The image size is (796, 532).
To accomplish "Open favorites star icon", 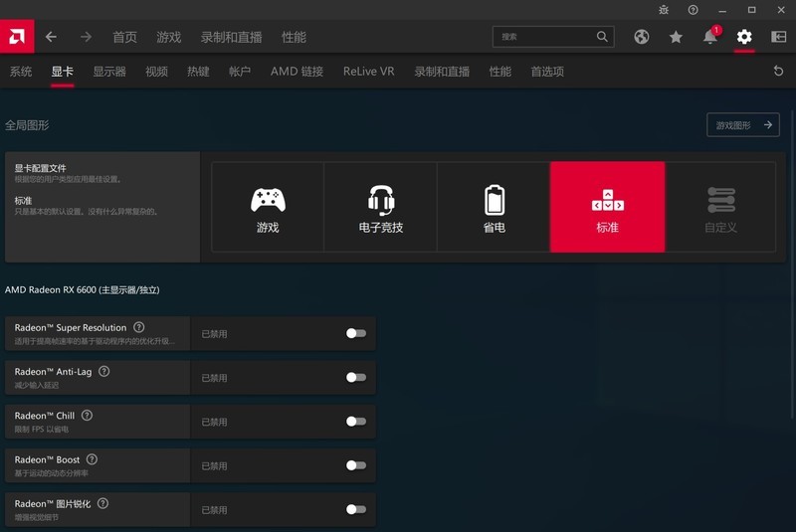I will 676,37.
